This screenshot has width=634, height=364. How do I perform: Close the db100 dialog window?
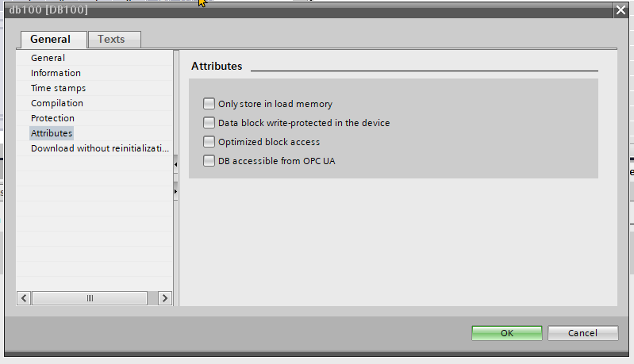[621, 10]
